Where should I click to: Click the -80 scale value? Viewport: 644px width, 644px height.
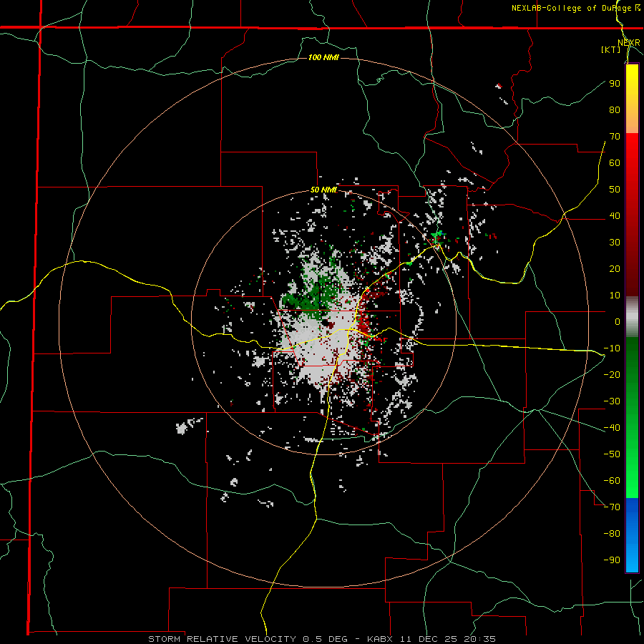612,534
